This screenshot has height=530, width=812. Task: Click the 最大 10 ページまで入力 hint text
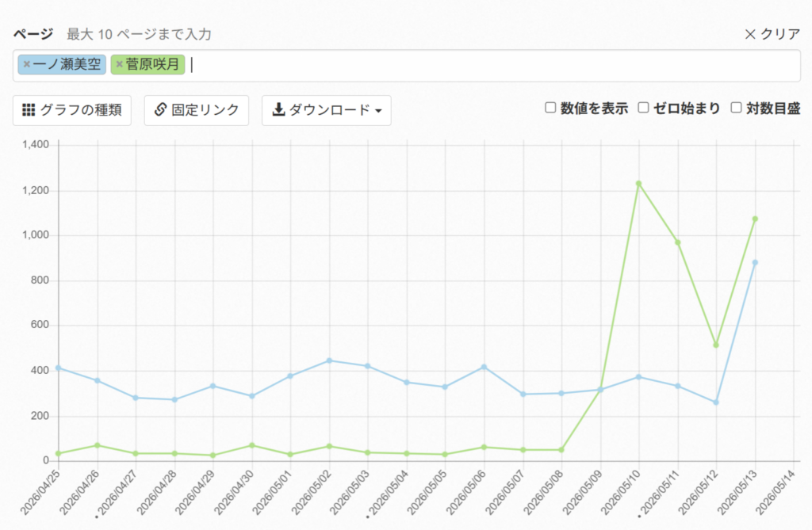(x=140, y=34)
